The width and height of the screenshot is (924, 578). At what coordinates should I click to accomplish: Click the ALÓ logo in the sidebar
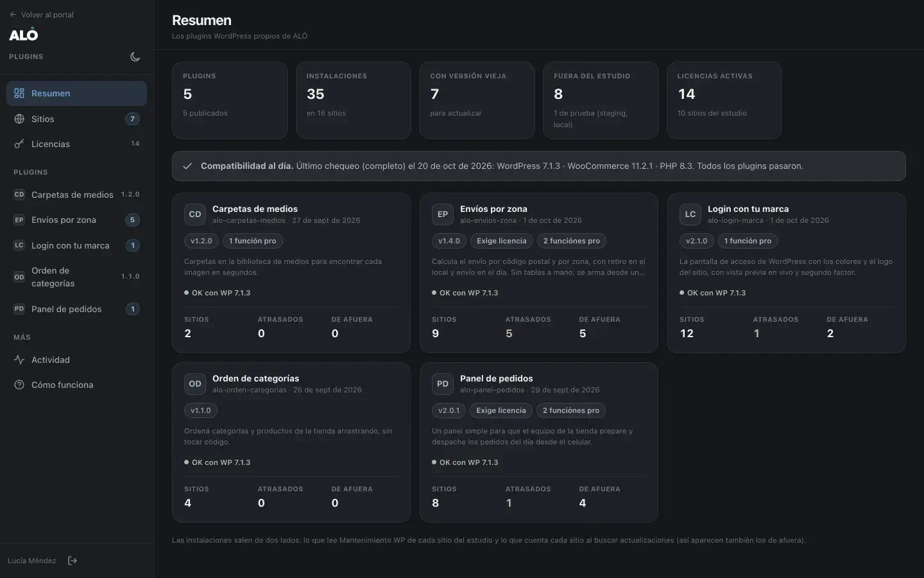pyautogui.click(x=24, y=35)
